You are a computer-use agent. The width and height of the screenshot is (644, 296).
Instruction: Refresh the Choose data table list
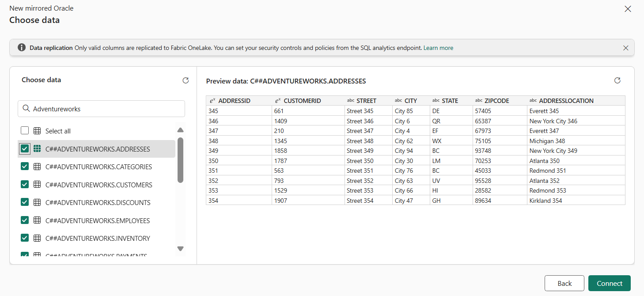(x=186, y=80)
